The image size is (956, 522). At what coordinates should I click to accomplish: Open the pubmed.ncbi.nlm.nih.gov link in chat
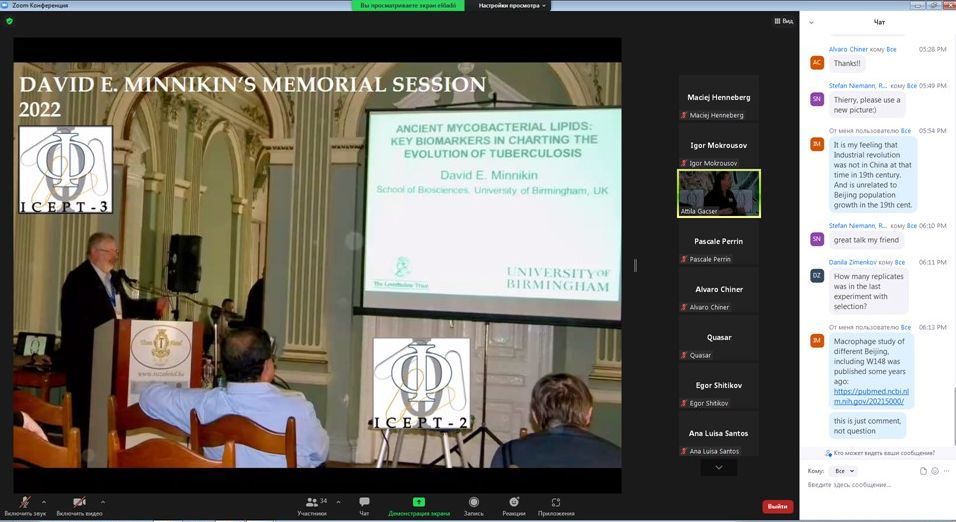click(871, 396)
